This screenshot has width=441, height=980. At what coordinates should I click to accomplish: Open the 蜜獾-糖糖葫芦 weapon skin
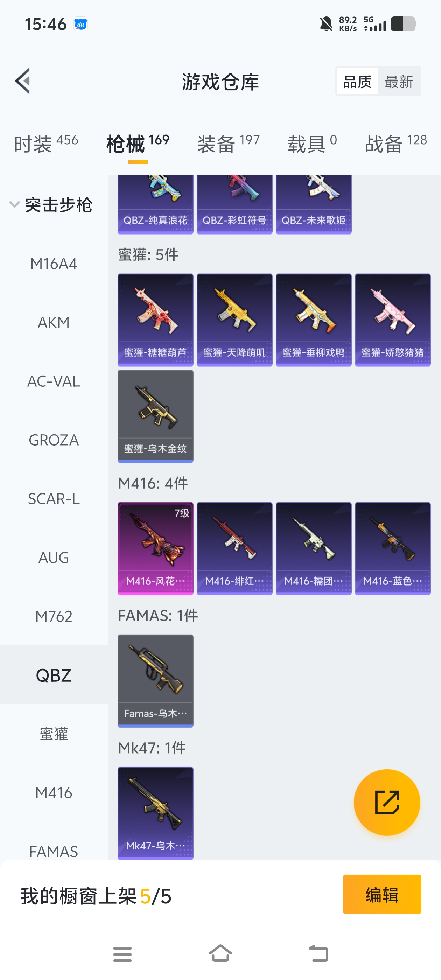coord(155,320)
